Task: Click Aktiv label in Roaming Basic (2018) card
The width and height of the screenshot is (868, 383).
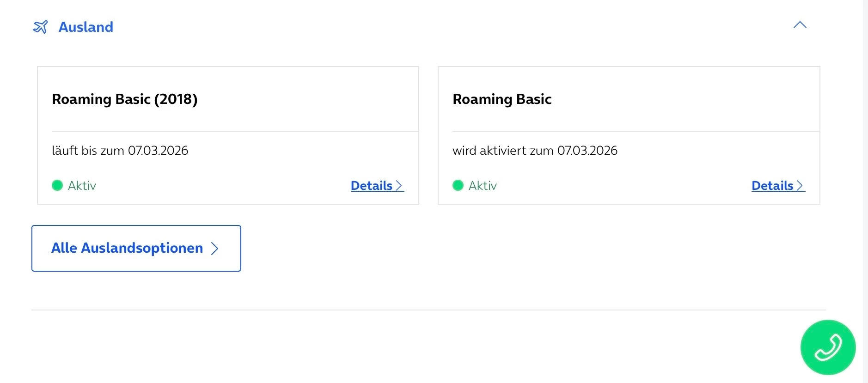Action: point(82,186)
